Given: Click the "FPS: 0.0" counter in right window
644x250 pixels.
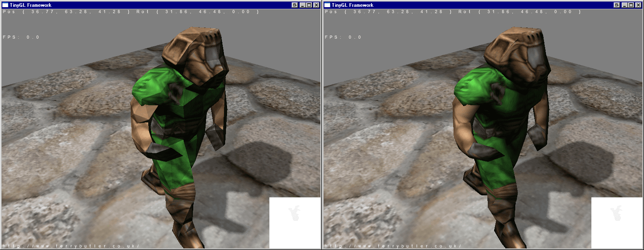Looking at the screenshot, I should 343,37.
